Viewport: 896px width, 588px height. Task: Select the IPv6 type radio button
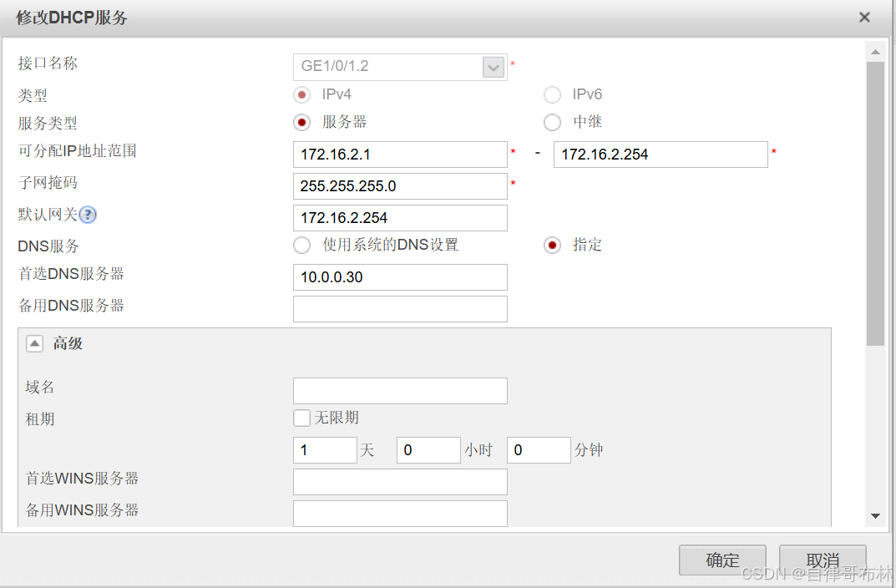pos(552,95)
